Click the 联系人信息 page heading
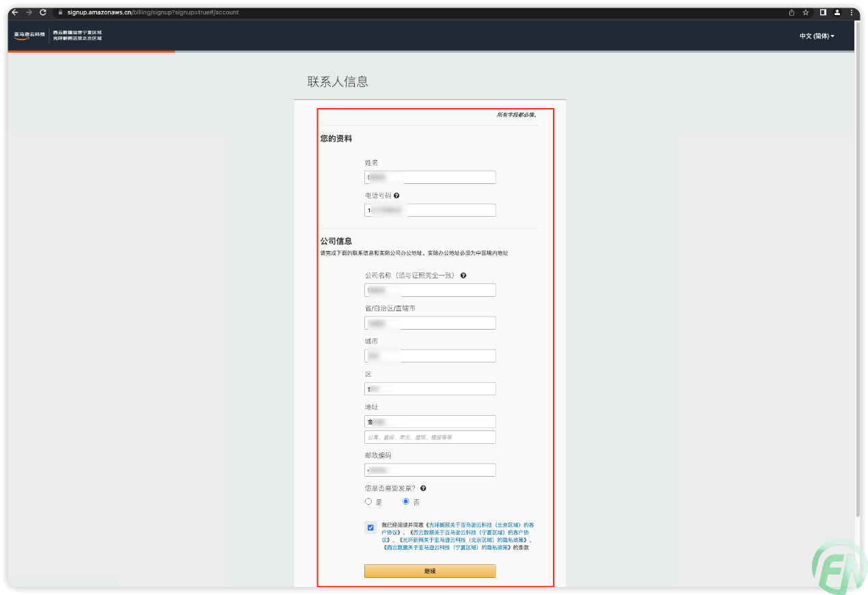Image resolution: width=868 pixels, height=595 pixels. [338, 81]
